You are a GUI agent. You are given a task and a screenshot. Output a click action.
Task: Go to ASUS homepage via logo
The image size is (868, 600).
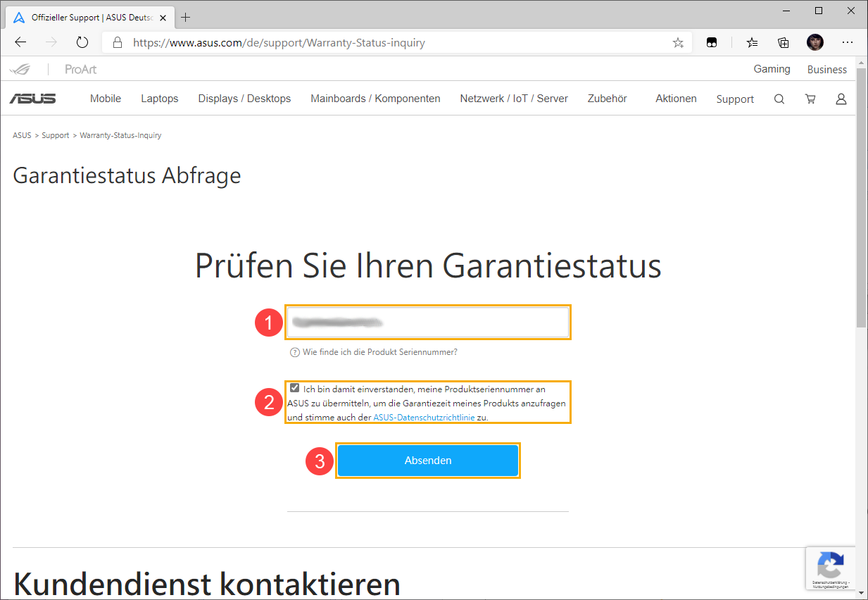point(32,99)
